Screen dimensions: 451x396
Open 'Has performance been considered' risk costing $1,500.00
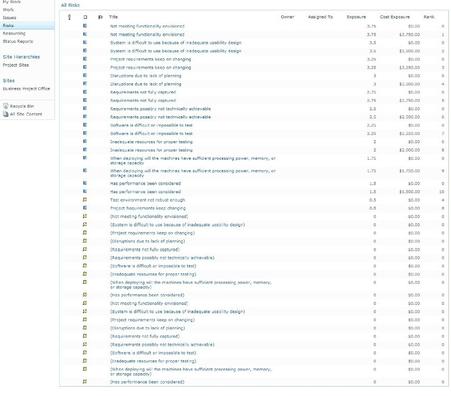click(145, 192)
